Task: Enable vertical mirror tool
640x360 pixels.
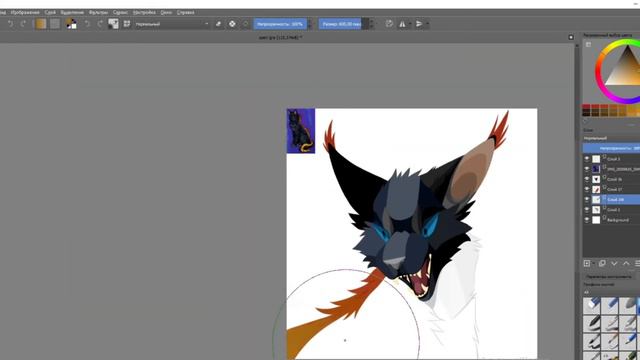Action: pyautogui.click(x=419, y=24)
